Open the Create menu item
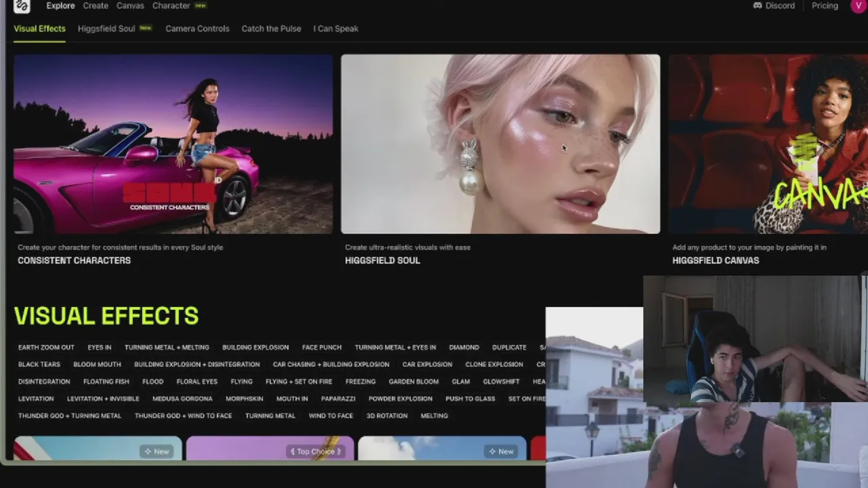This screenshot has height=488, width=868. [x=96, y=5]
